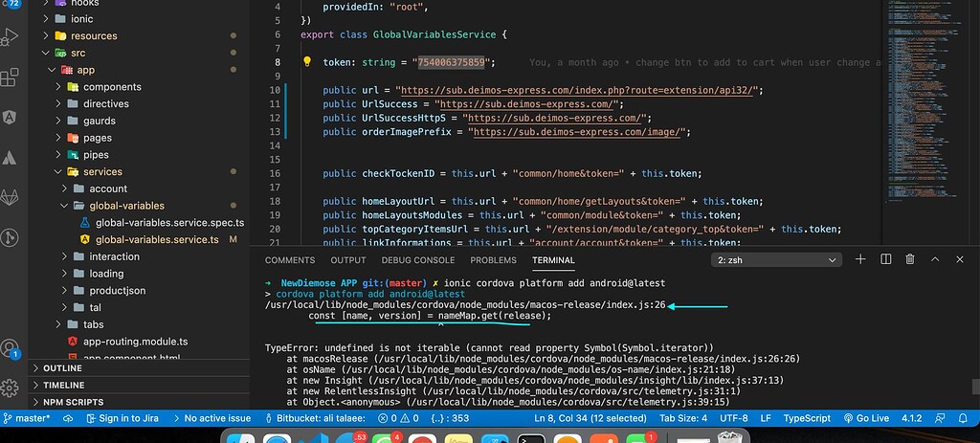Click TypeScript language mode indicator

click(807, 418)
